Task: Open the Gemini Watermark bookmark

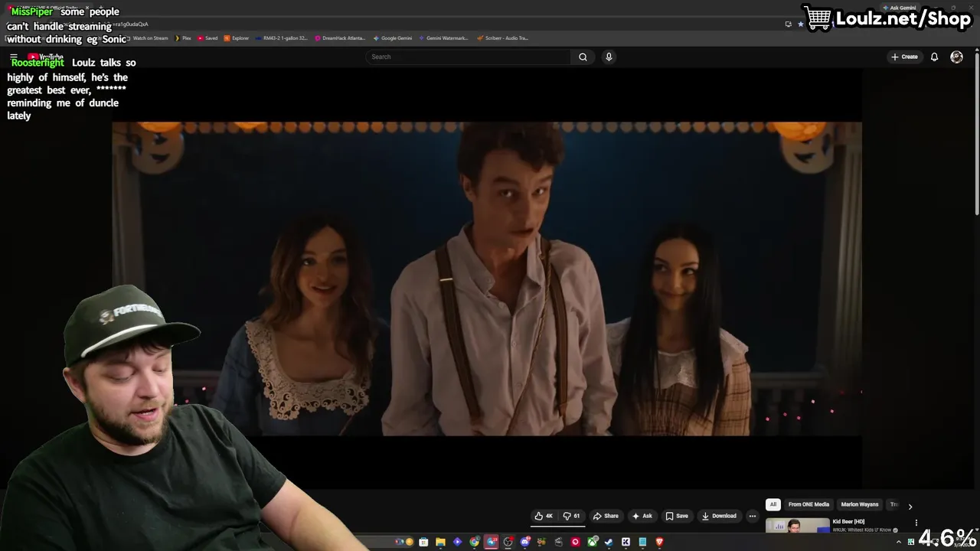Action: click(x=443, y=37)
